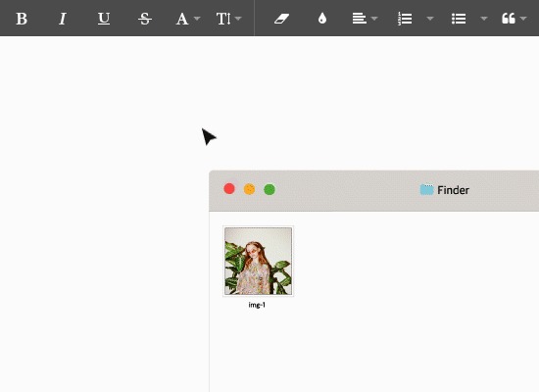Select the eraser clear formatting icon

coord(281,19)
